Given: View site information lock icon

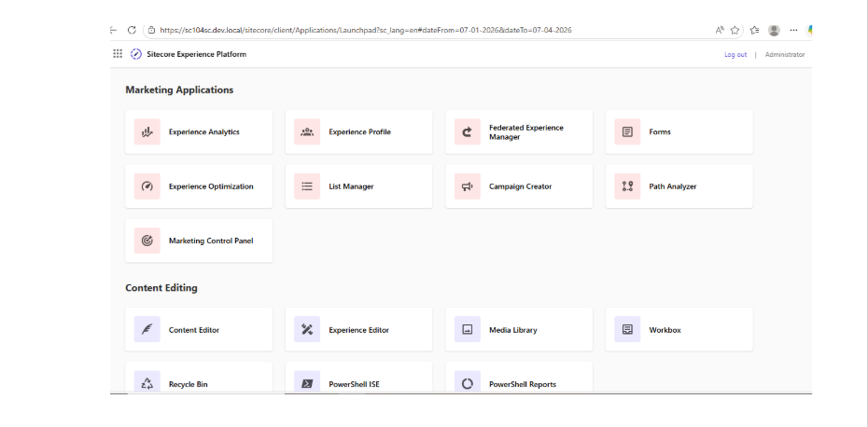Looking at the screenshot, I should click(x=151, y=30).
